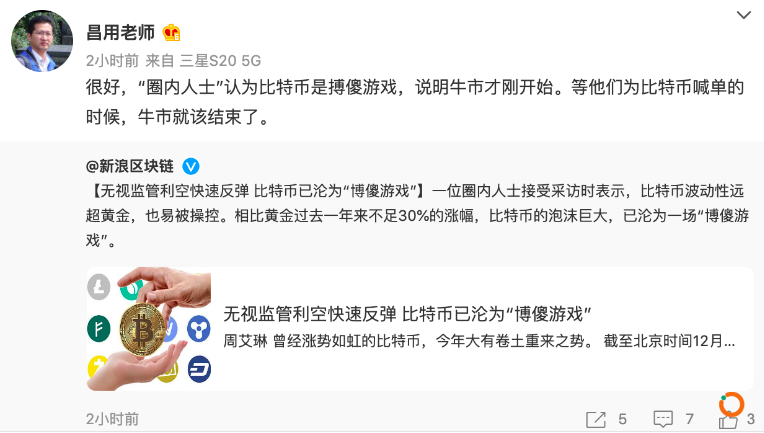Click the 2小时前 timestamp at bottom
The width and height of the screenshot is (764, 433).
click(x=113, y=419)
